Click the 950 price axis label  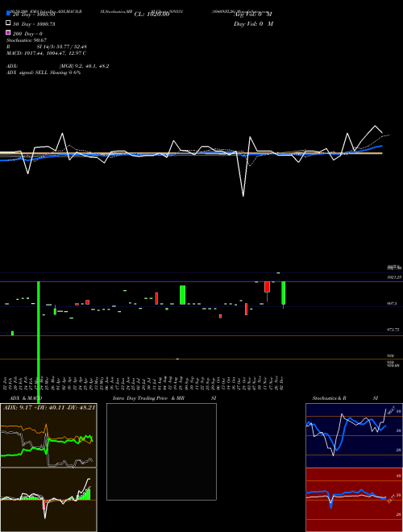point(390,356)
